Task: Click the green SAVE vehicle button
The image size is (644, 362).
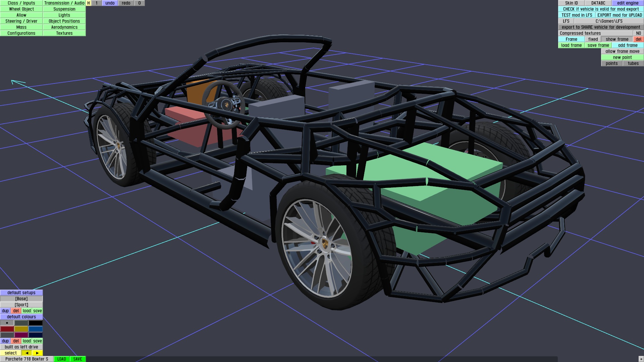Action: pos(77,359)
